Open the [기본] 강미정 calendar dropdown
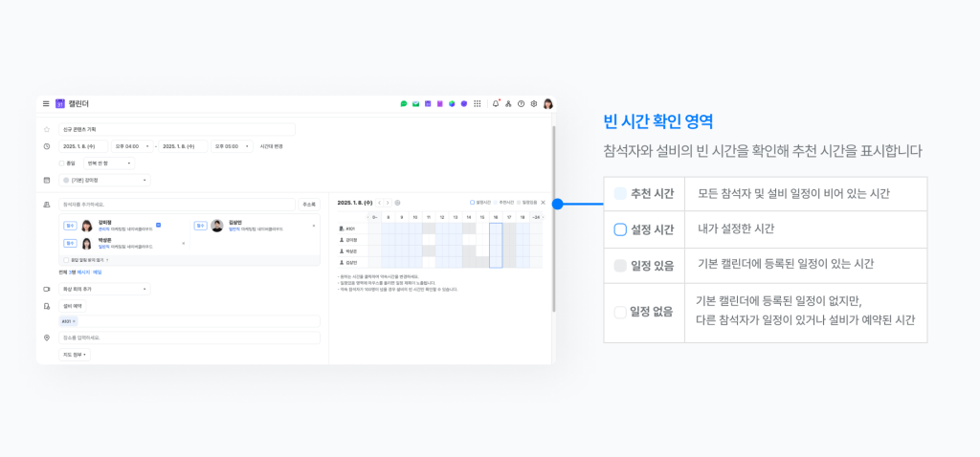Image resolution: width=980 pixels, height=457 pixels. click(104, 180)
